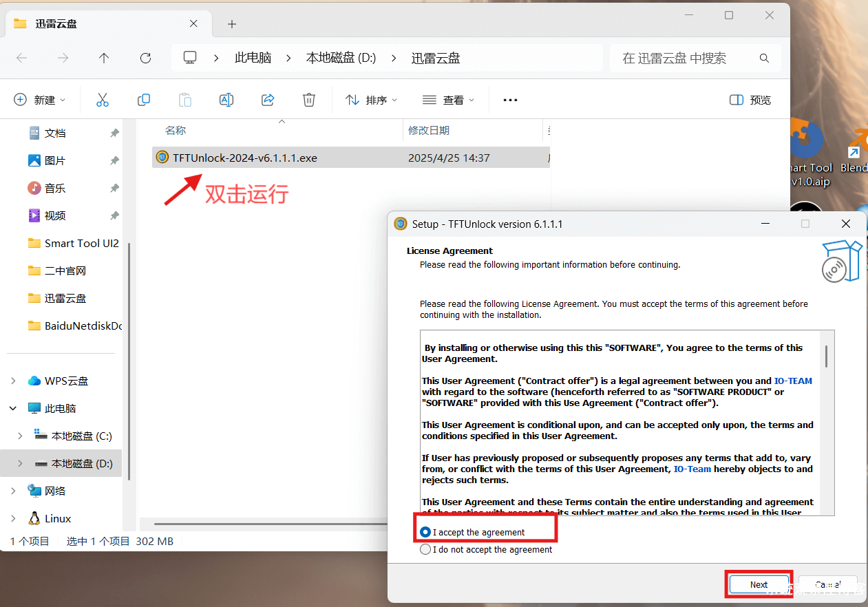Click the Share icon in Explorer toolbar

[268, 100]
